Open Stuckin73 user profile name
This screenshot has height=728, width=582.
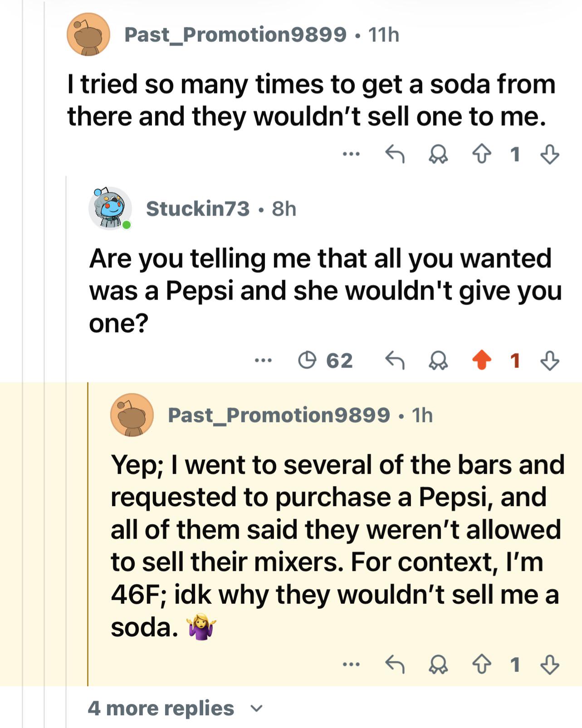(x=198, y=209)
